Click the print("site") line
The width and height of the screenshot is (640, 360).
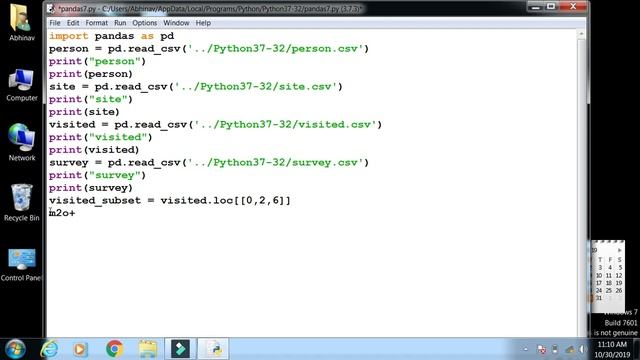pos(91,99)
